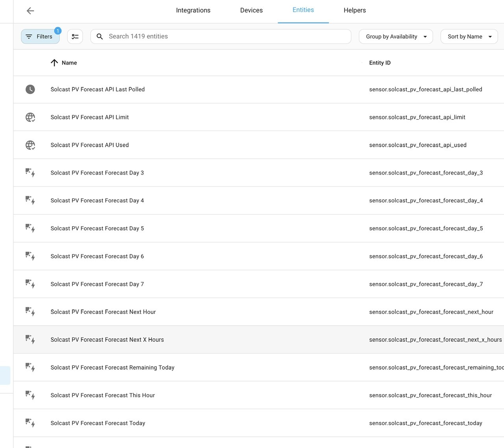Open Solcast PV Forecast Forecast Today
504x448 pixels.
(98, 423)
